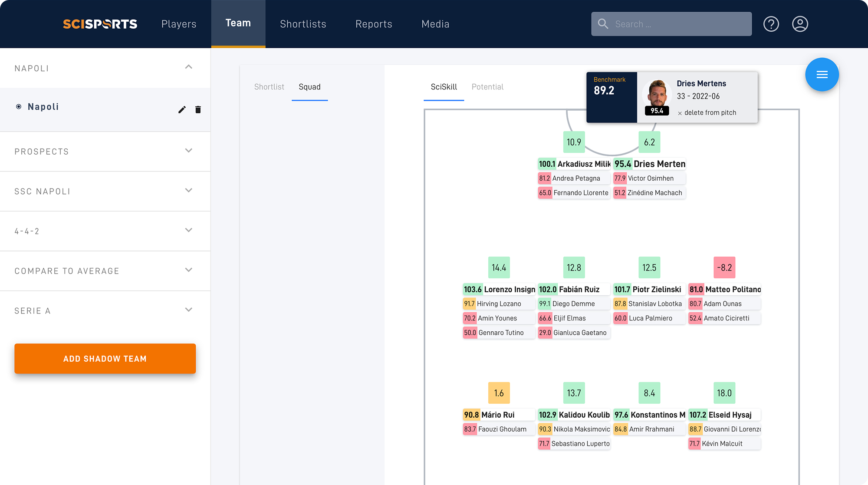Open the help question mark icon
The width and height of the screenshot is (868, 485).
coord(771,24)
